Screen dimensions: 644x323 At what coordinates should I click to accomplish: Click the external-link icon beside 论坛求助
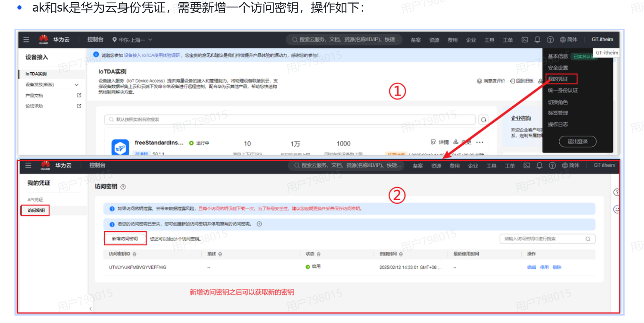coord(79,106)
